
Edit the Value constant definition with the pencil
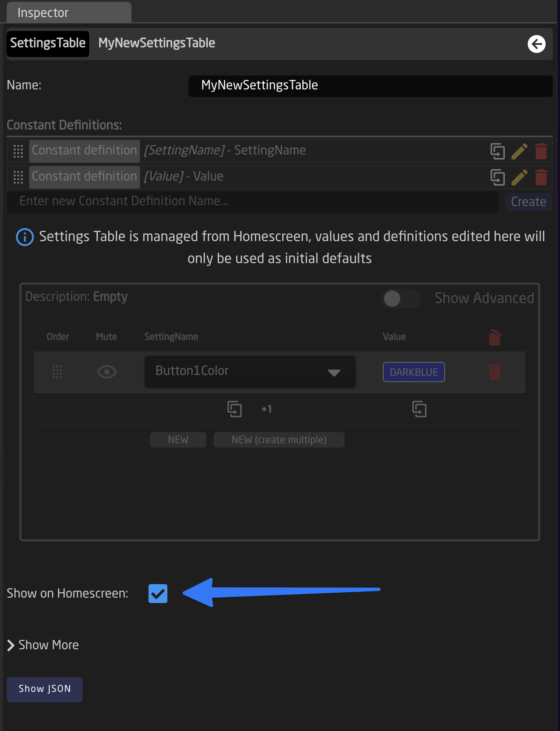pyautogui.click(x=519, y=177)
